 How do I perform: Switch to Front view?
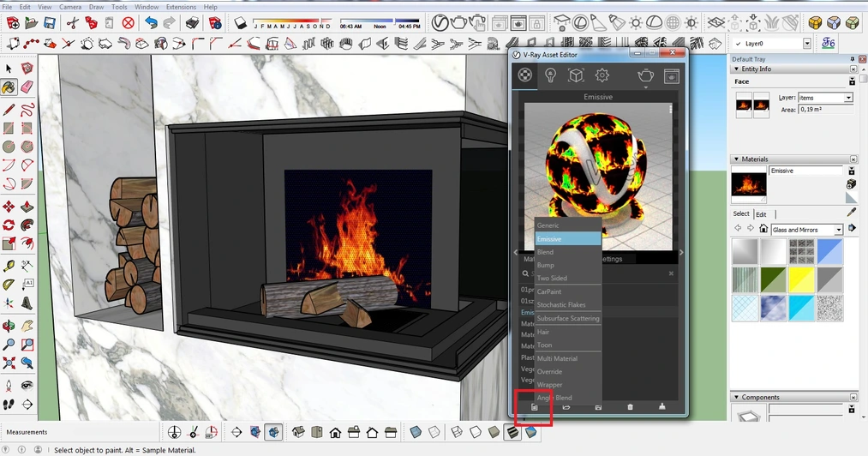[x=336, y=432]
